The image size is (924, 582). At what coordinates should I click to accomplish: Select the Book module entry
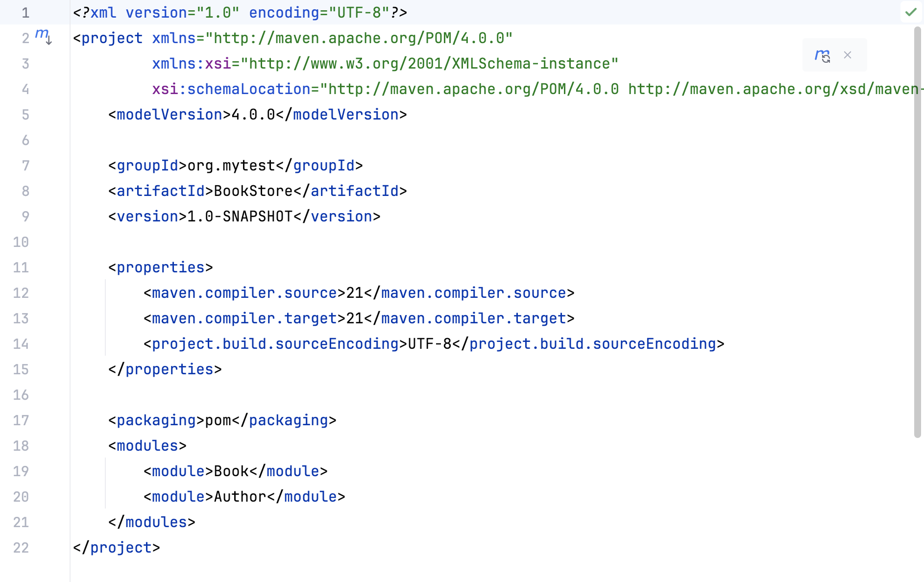coord(230,471)
